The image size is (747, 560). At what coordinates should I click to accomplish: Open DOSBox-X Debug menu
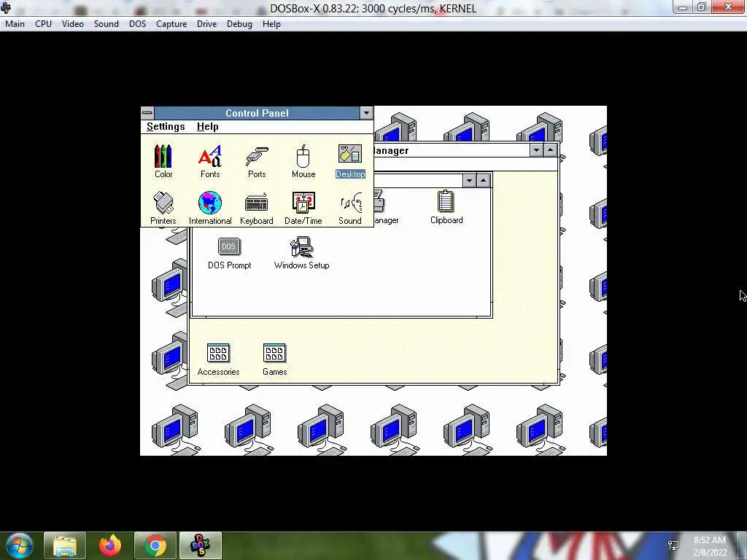(x=239, y=24)
